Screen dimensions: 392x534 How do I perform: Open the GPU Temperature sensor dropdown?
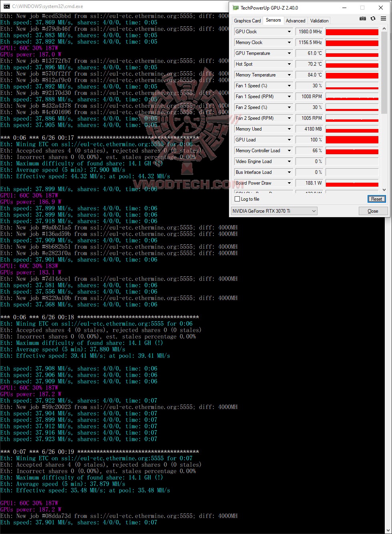point(289,53)
